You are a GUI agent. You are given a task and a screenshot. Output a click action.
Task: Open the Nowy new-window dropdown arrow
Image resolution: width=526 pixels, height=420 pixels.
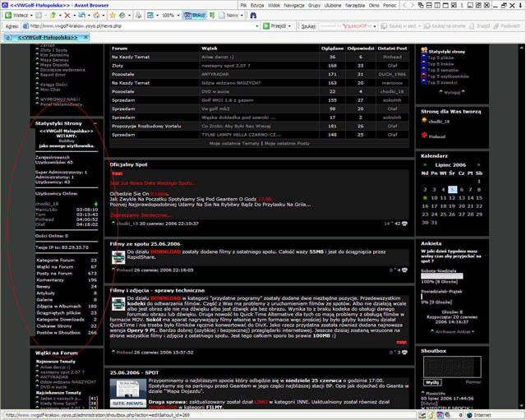pyautogui.click(x=242, y=16)
